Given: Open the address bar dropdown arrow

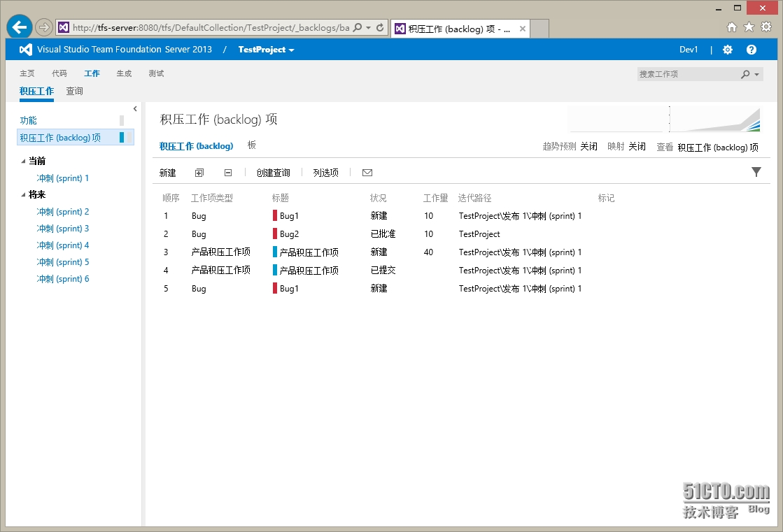Looking at the screenshot, I should pos(369,27).
